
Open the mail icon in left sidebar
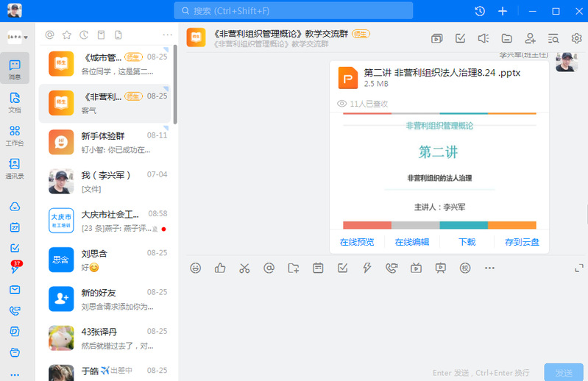pos(15,290)
